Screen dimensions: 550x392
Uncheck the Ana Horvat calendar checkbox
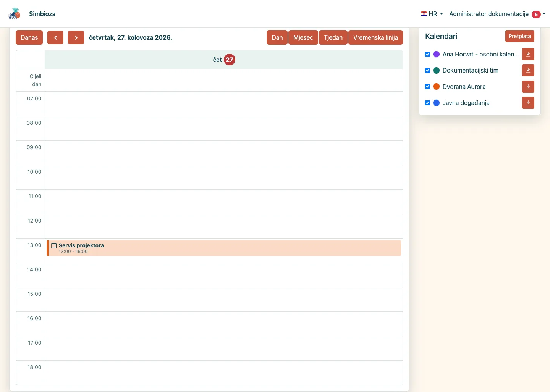(428, 54)
